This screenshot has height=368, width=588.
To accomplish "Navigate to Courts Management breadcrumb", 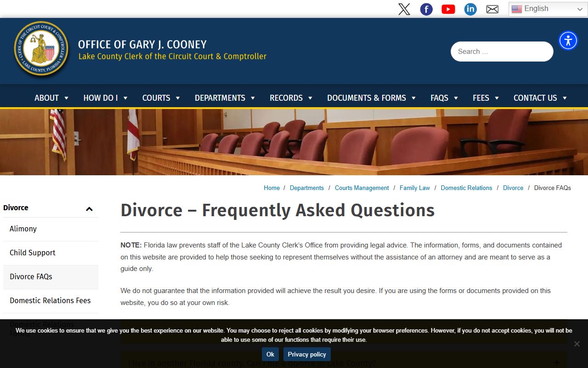I will [362, 188].
